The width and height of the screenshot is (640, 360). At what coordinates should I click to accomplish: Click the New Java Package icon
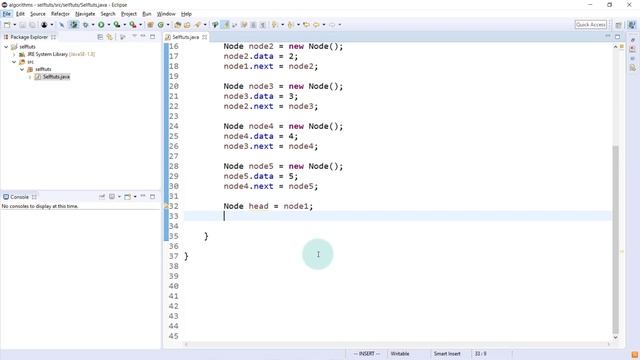pyautogui.click(x=150, y=25)
